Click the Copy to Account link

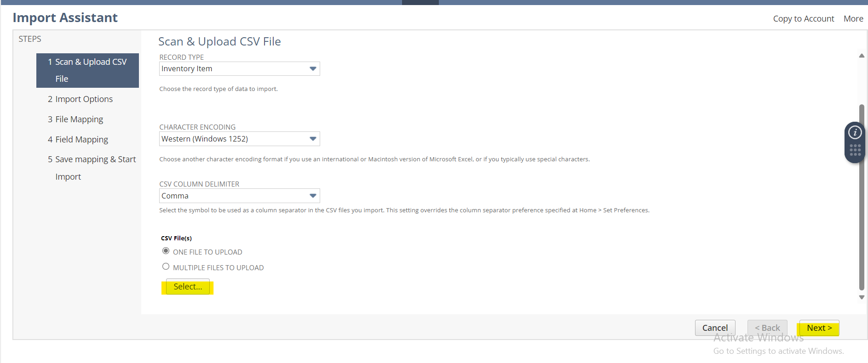[x=804, y=19]
